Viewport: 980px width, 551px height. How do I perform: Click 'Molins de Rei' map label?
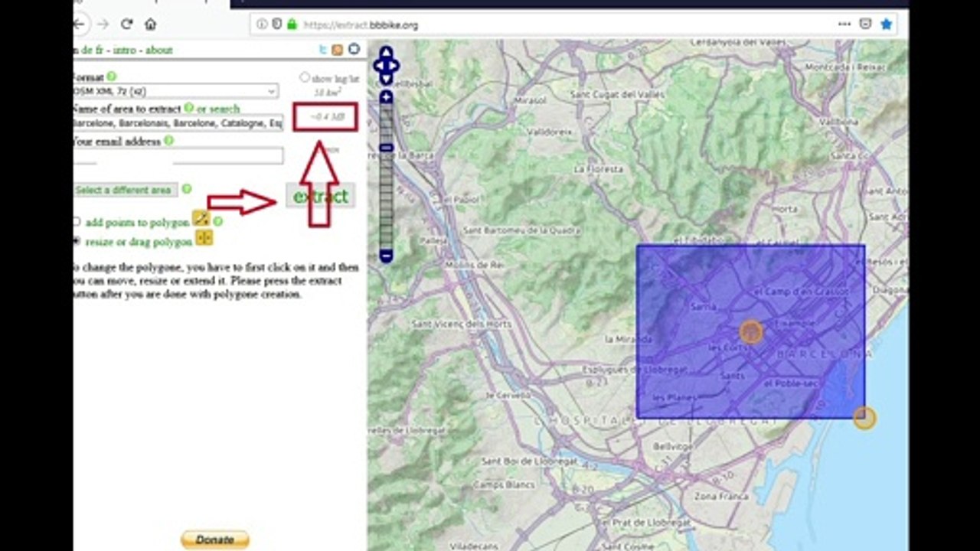click(475, 264)
